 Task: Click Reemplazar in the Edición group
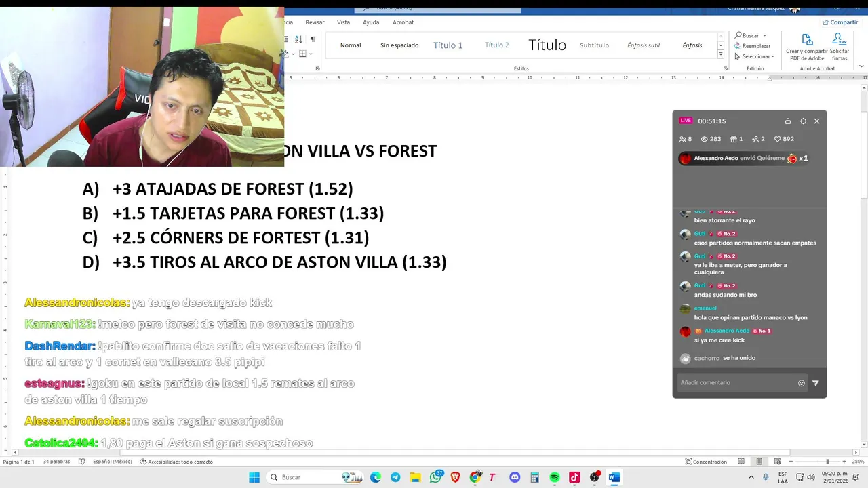(x=752, y=46)
